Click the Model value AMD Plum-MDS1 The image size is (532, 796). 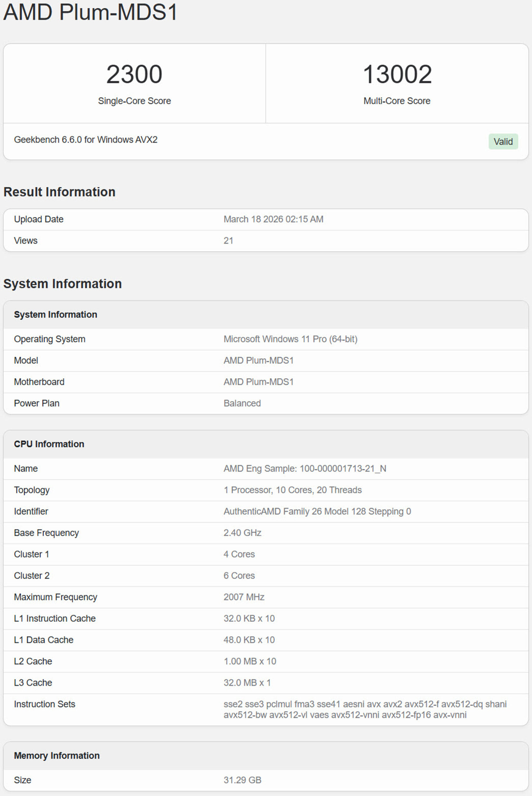(259, 360)
